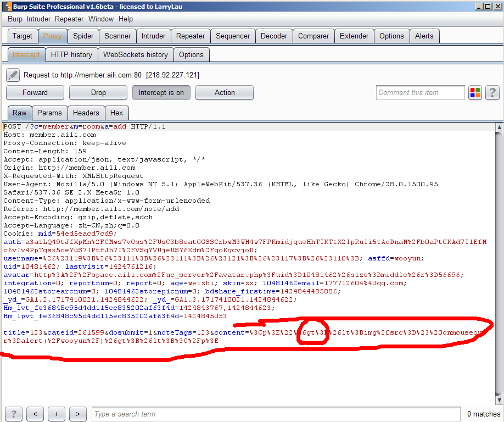Click the POST request line text
The width and height of the screenshot is (504, 422).
pos(85,126)
